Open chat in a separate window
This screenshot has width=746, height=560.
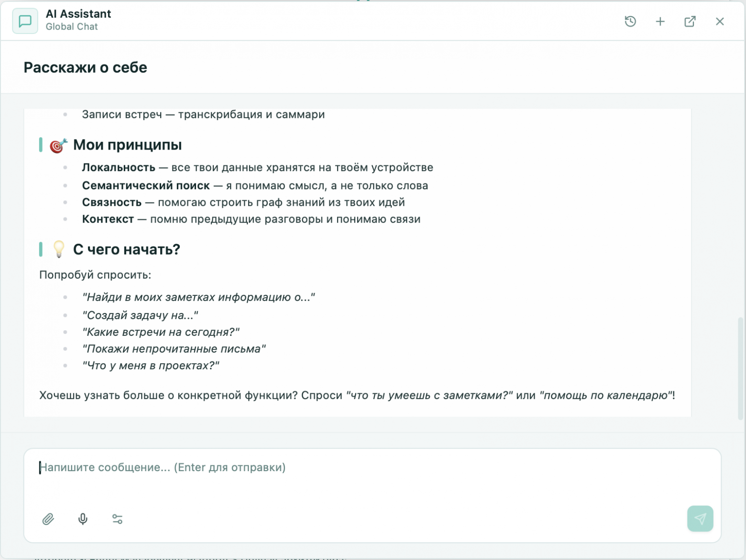point(690,22)
